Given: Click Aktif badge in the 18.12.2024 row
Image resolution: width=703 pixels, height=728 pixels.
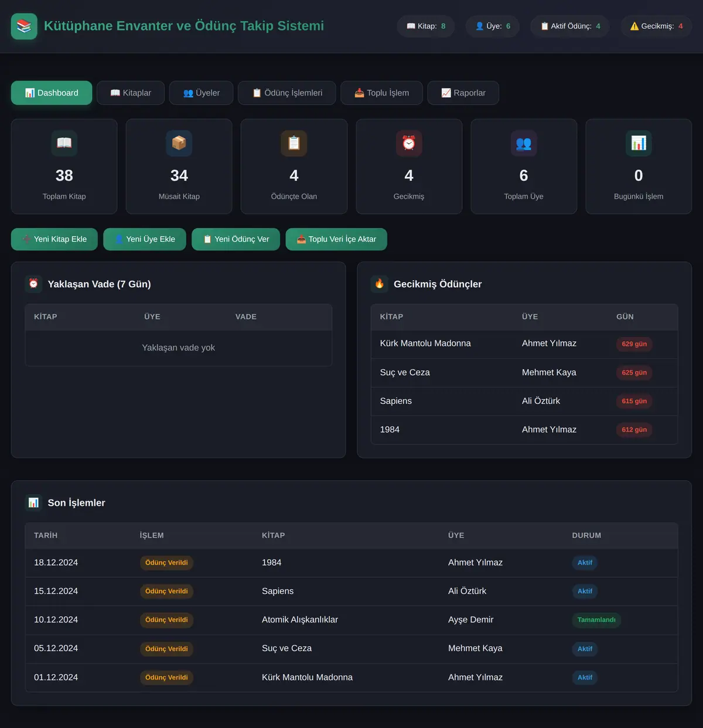Looking at the screenshot, I should click(585, 563).
